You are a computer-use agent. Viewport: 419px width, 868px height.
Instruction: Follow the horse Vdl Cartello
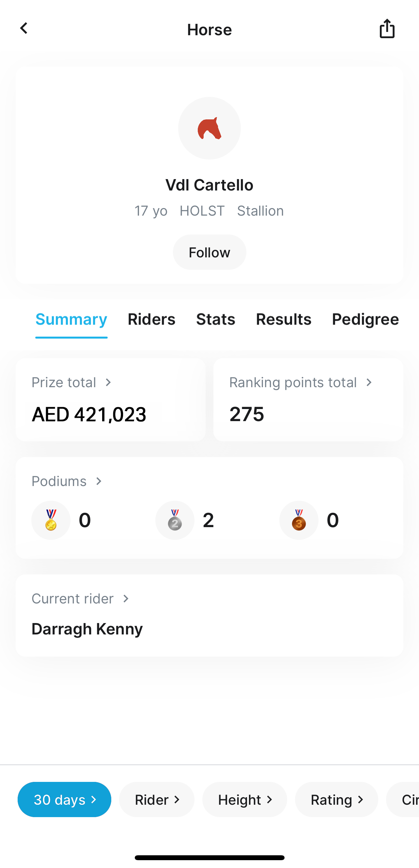coord(209,252)
